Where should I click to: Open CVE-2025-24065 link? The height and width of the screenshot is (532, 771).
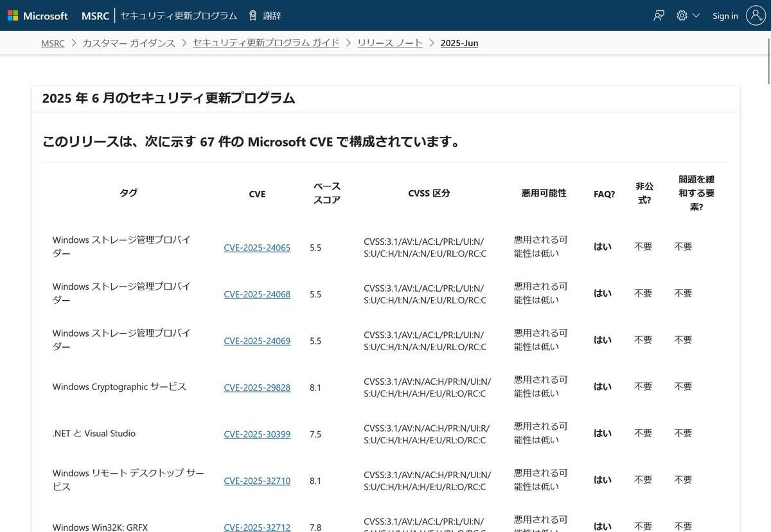point(257,247)
